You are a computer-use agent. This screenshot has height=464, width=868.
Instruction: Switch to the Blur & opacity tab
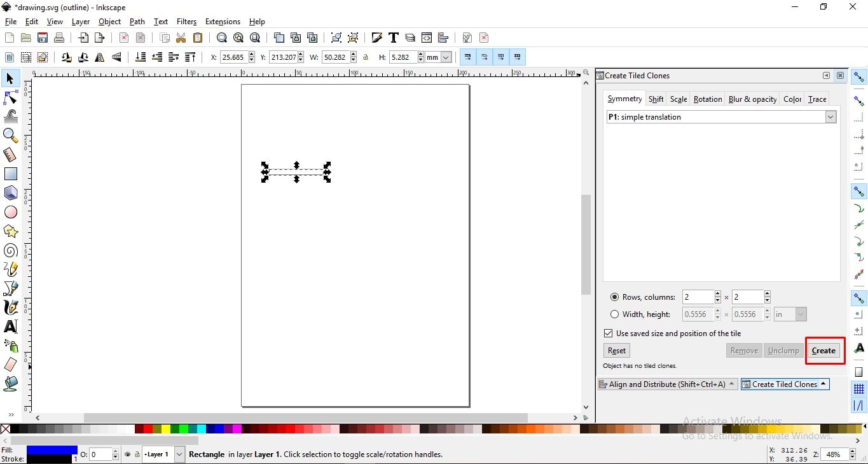point(753,99)
